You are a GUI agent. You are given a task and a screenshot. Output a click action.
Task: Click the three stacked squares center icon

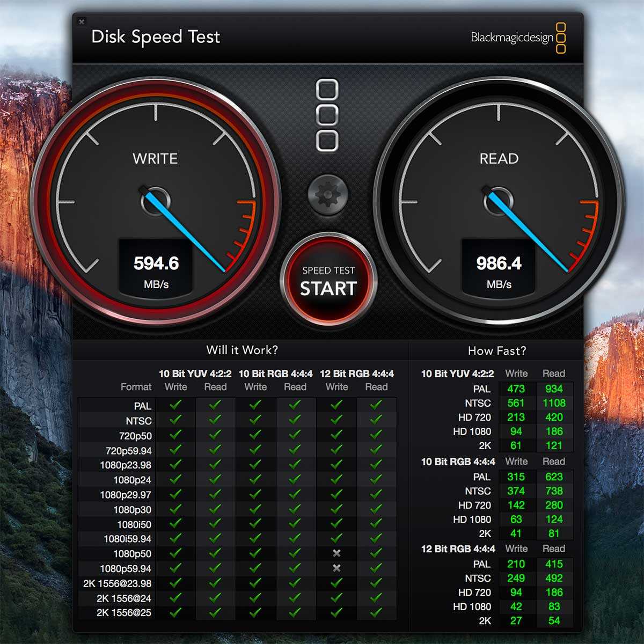pos(327,115)
